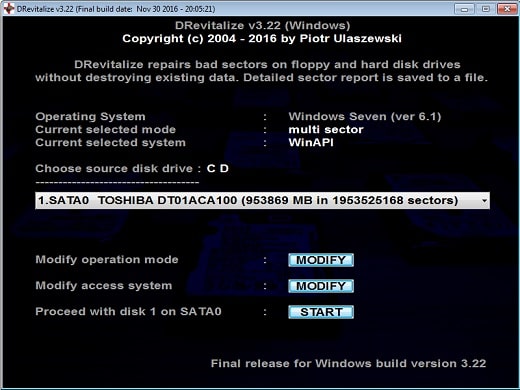Click the 'WinAPI' system value
This screenshot has width=520, height=390.
(x=311, y=143)
